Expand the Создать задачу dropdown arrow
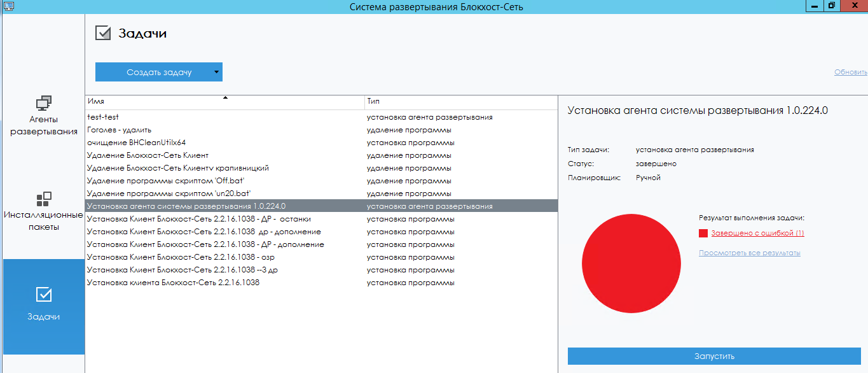868x373 pixels. [x=216, y=72]
